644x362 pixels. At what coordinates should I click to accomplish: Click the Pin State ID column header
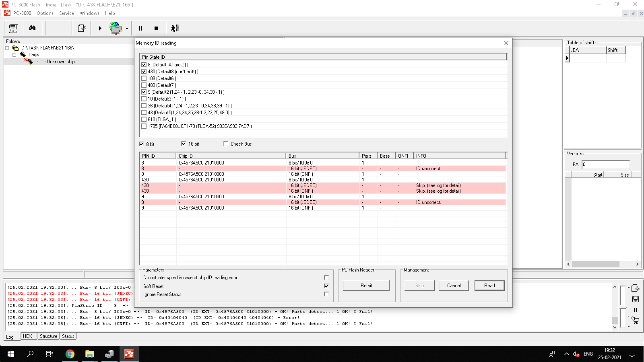[x=323, y=57]
